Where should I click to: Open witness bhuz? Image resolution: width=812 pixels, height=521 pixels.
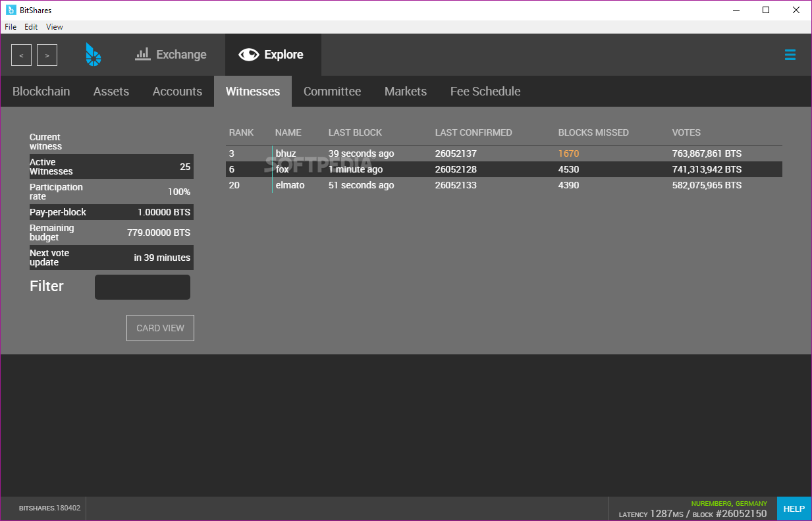pos(286,153)
